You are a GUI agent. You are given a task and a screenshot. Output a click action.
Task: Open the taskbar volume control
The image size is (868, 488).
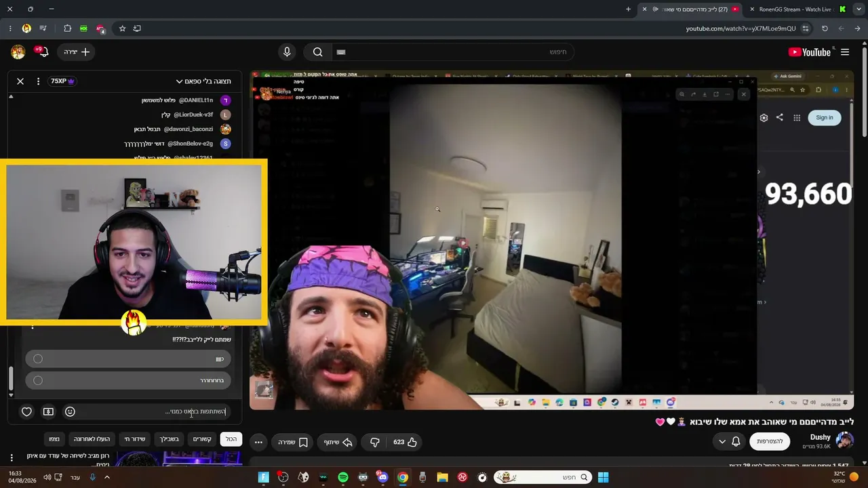(x=47, y=477)
